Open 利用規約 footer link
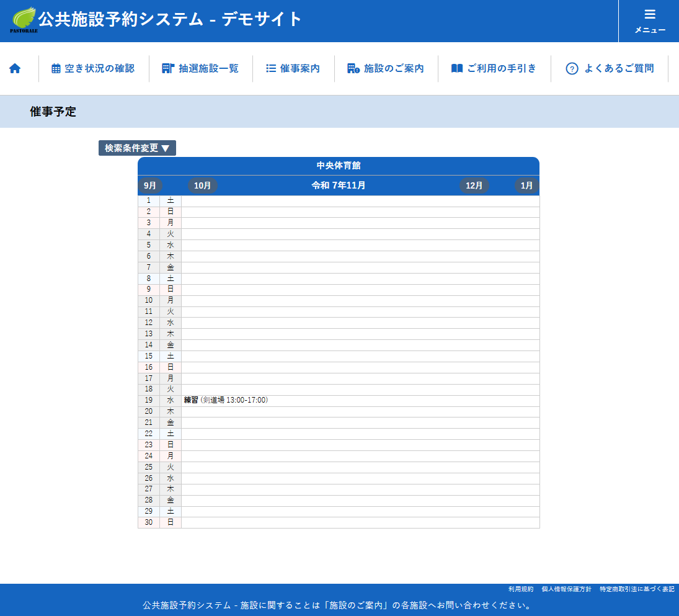679x616 pixels. 520,589
